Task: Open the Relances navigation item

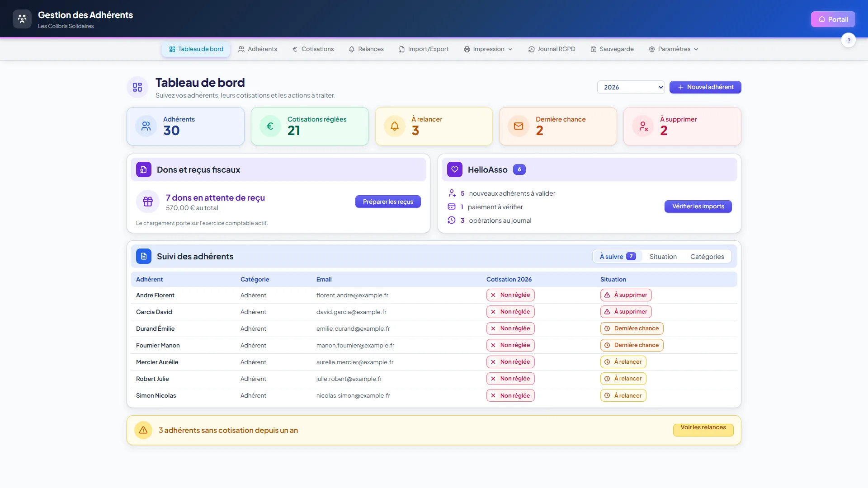Action: pyautogui.click(x=366, y=49)
